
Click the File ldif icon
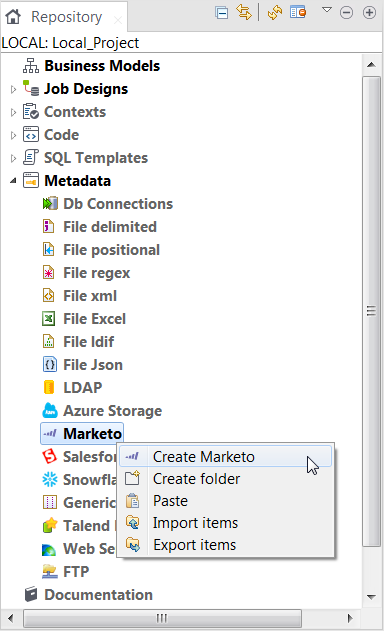[49, 342]
